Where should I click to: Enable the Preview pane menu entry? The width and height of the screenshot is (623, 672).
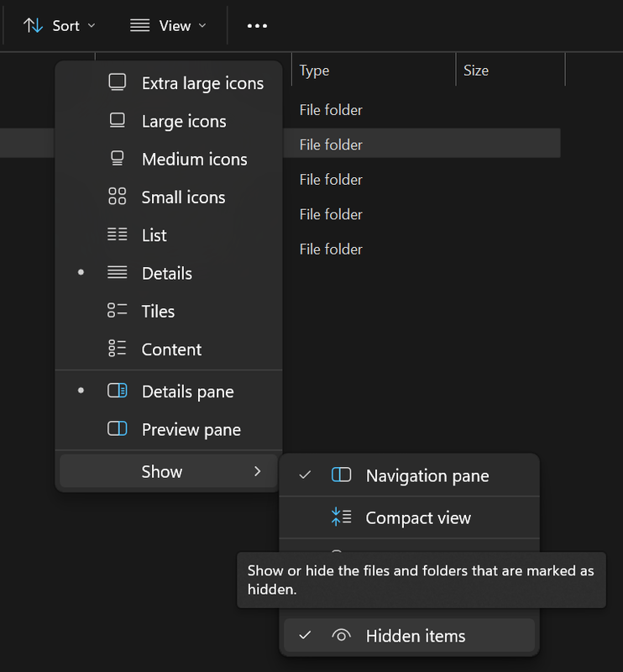pos(191,429)
